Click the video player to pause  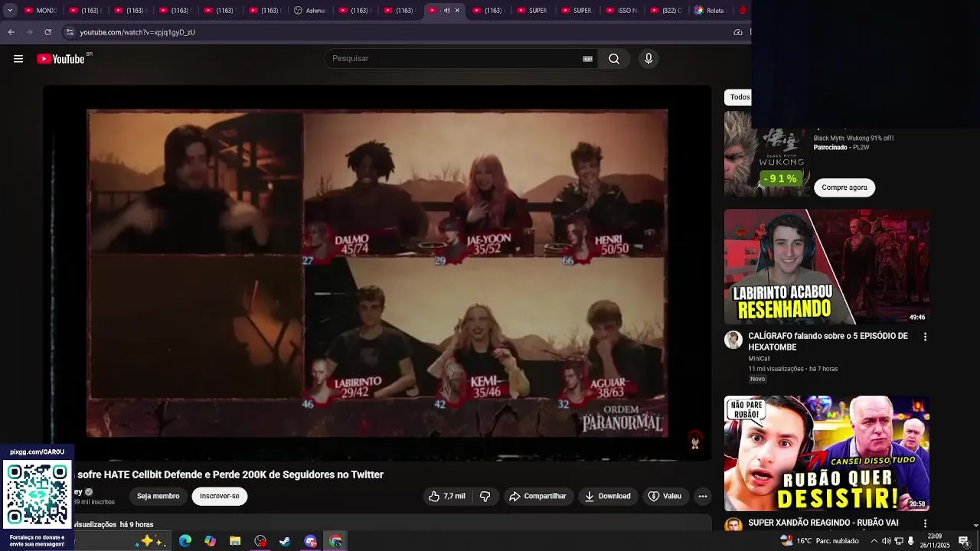[377, 273]
